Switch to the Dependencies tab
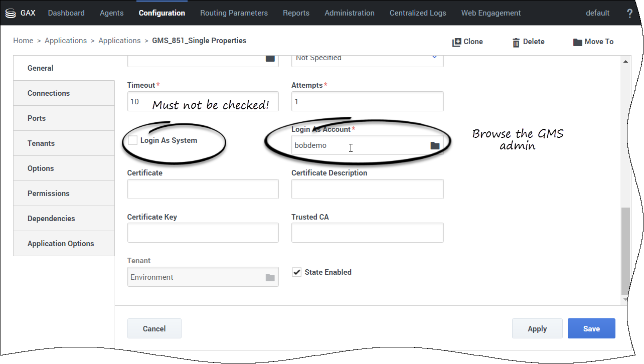 pos(64,219)
